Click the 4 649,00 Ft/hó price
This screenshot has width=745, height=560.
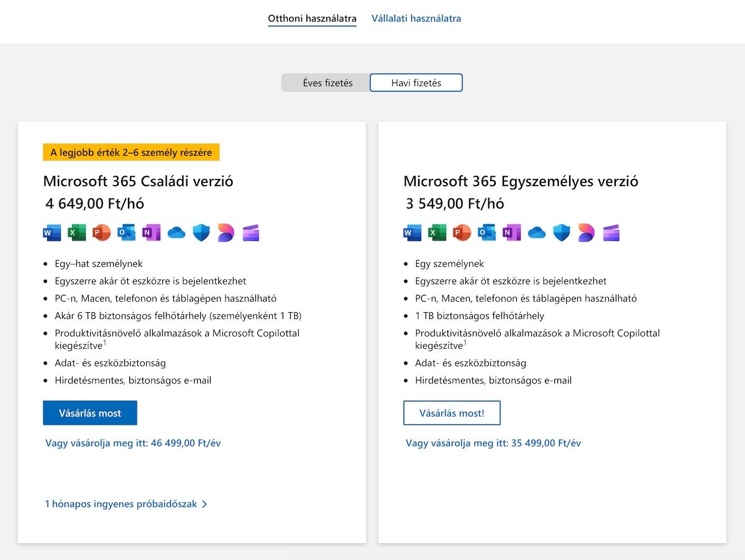[x=94, y=204]
